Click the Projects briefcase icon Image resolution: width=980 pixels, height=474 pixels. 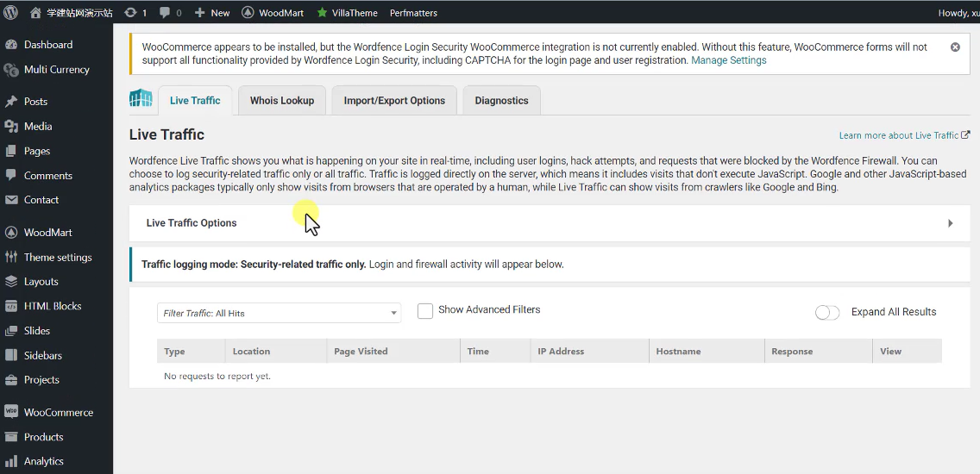pyautogui.click(x=10, y=380)
